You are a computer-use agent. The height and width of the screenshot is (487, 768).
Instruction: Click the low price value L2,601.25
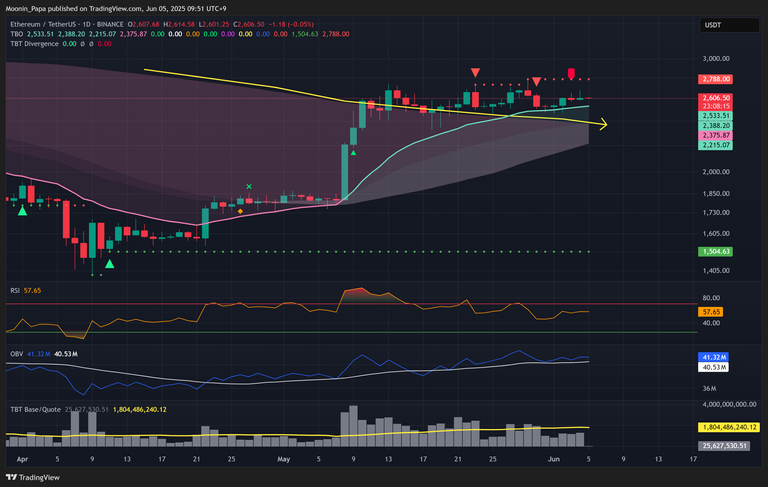click(x=214, y=24)
